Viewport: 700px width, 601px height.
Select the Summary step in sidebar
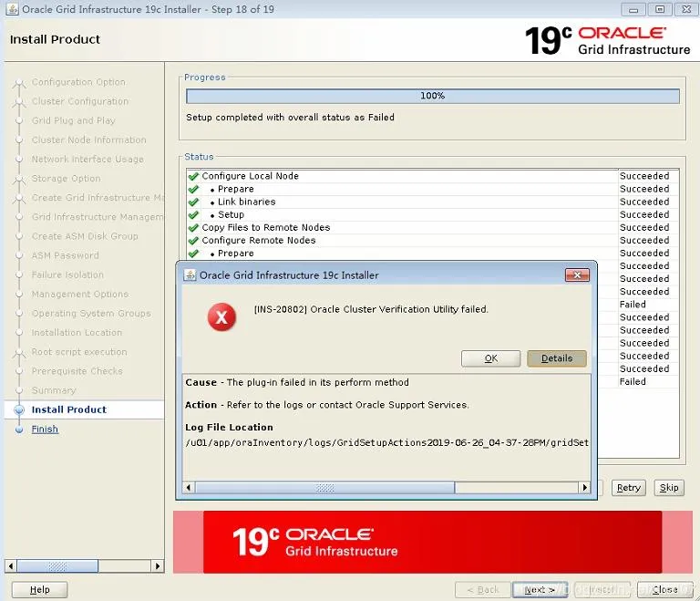54,390
